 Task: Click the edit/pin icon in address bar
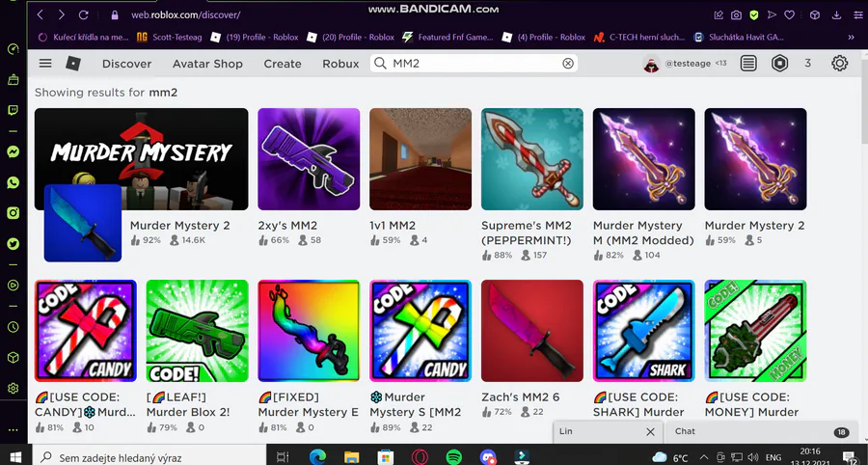click(x=719, y=14)
